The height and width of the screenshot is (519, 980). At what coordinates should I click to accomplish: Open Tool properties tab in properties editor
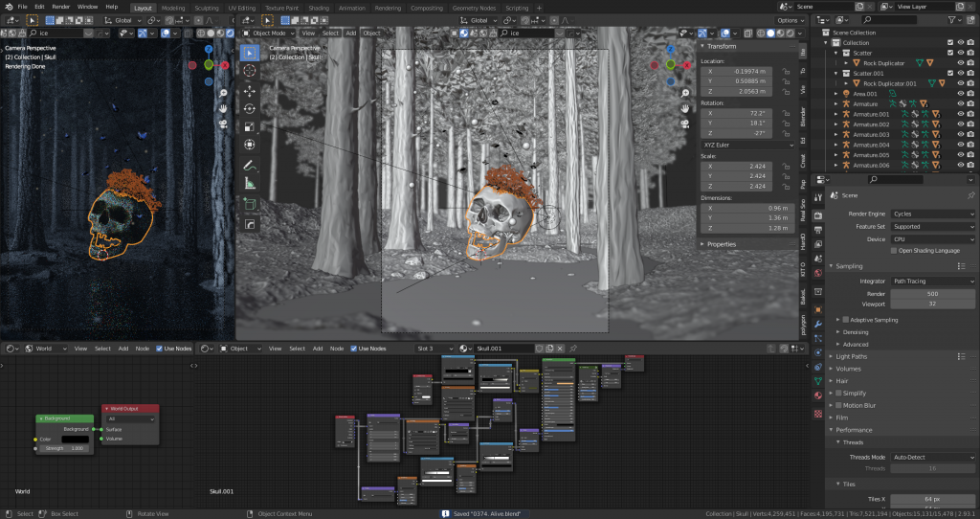(818, 197)
